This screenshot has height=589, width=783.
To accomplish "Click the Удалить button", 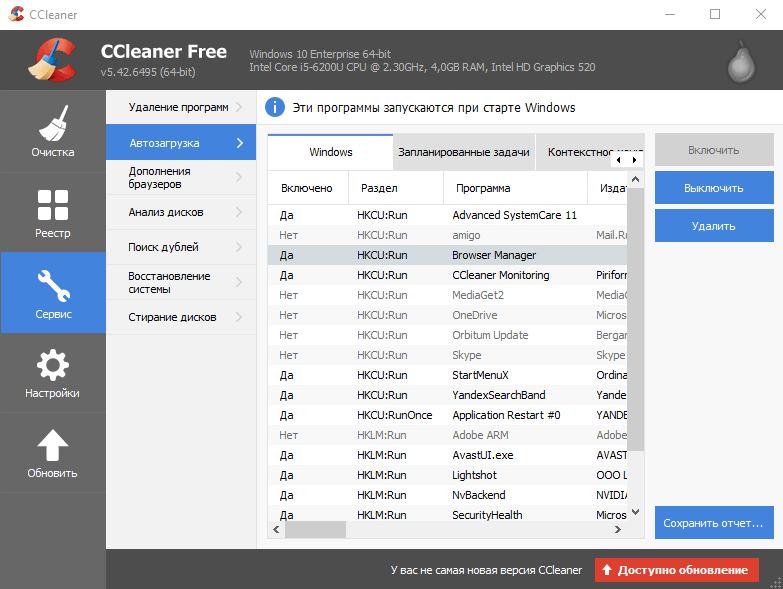I will click(714, 226).
